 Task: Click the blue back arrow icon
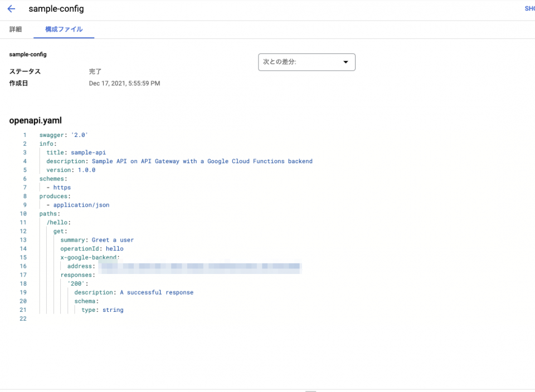(x=11, y=8)
